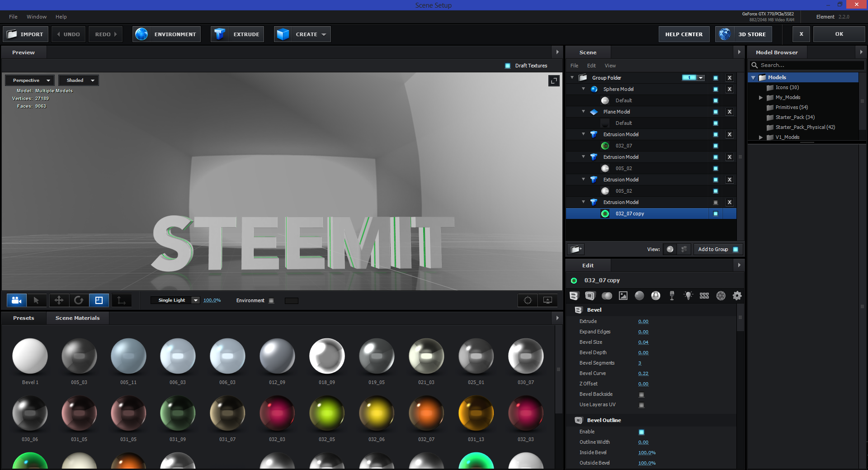Screen dimensions: 868x470
Task: Open the Environment settings button
Action: click(x=167, y=34)
